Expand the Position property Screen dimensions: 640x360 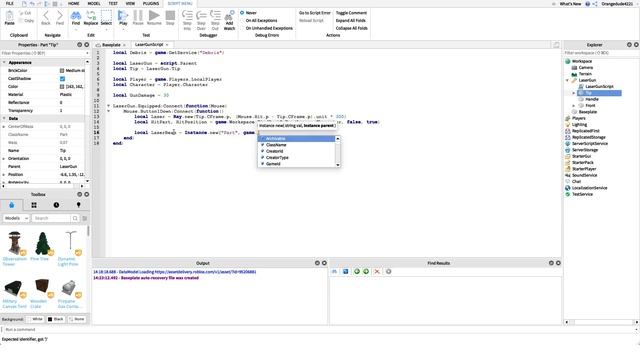click(x=4, y=174)
